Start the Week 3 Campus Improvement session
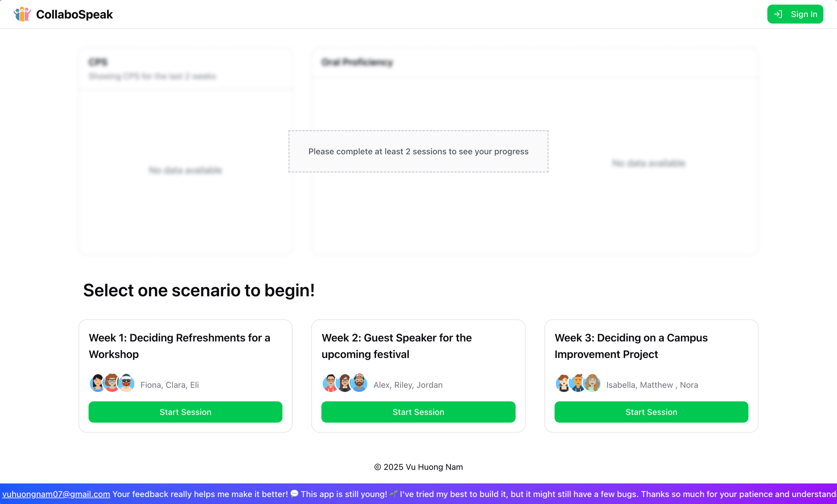The image size is (837, 504). pos(651,412)
